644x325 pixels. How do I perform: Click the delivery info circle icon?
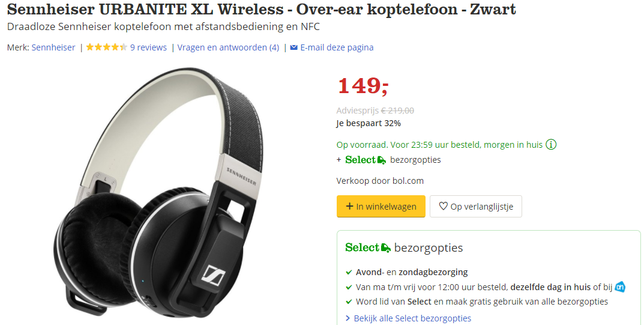point(551,145)
